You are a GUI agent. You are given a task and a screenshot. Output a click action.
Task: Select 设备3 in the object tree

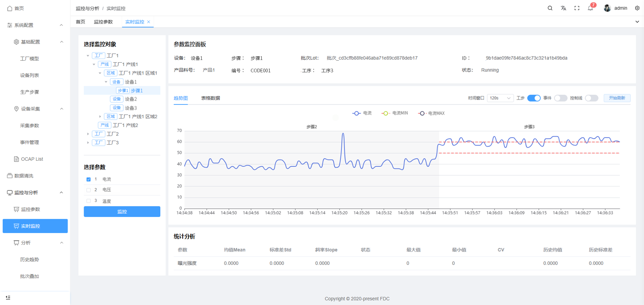click(x=131, y=108)
